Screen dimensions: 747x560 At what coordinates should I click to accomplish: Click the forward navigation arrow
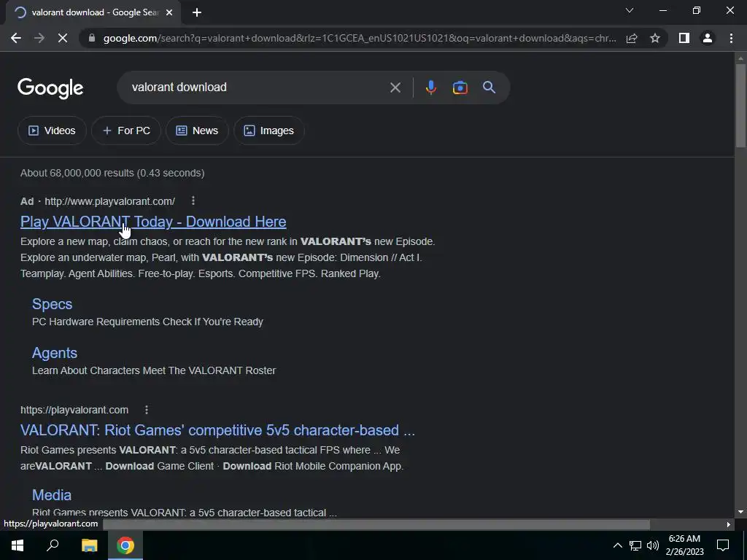tap(39, 38)
